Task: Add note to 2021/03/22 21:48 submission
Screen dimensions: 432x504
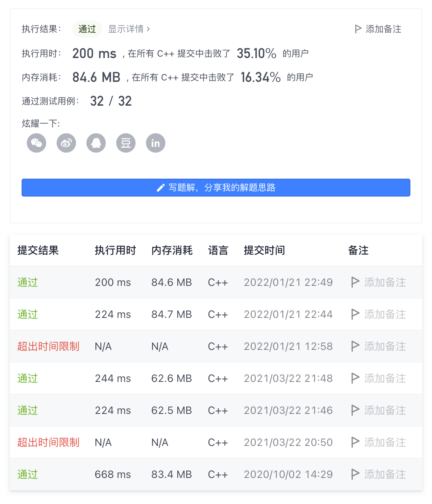Action: point(378,378)
